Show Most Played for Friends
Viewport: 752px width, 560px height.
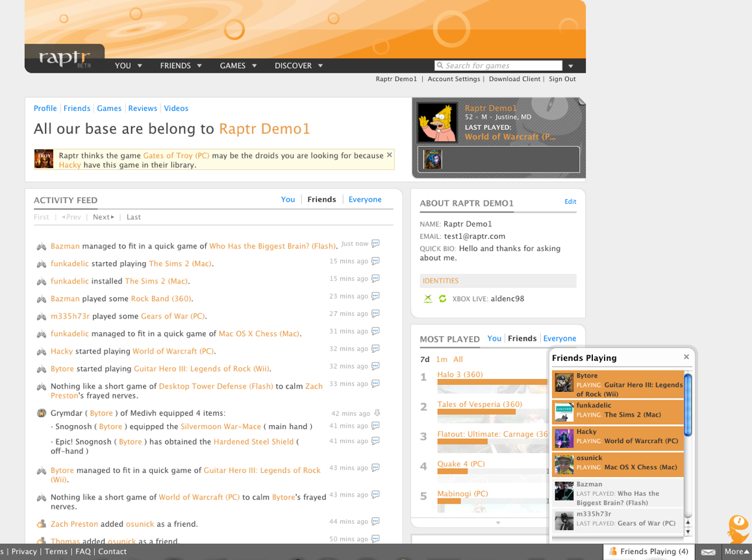[522, 338]
